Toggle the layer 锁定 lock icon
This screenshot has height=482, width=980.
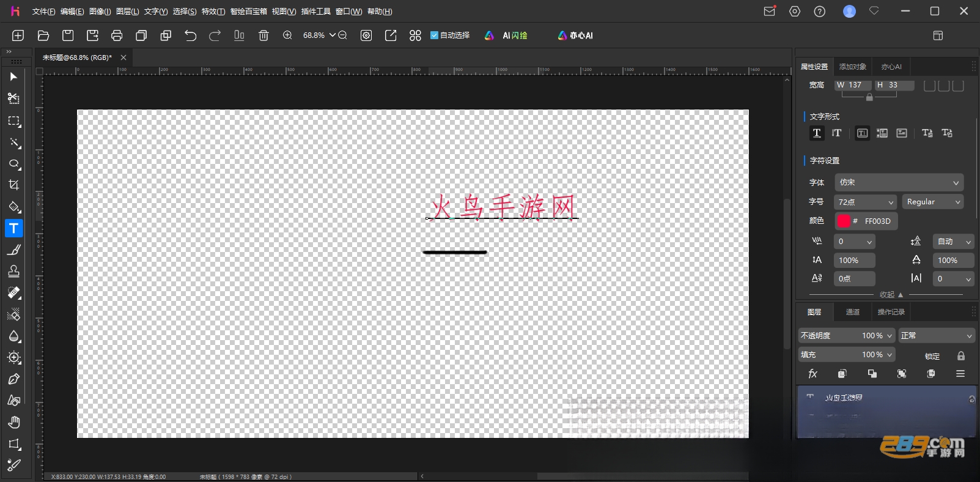pyautogui.click(x=961, y=356)
